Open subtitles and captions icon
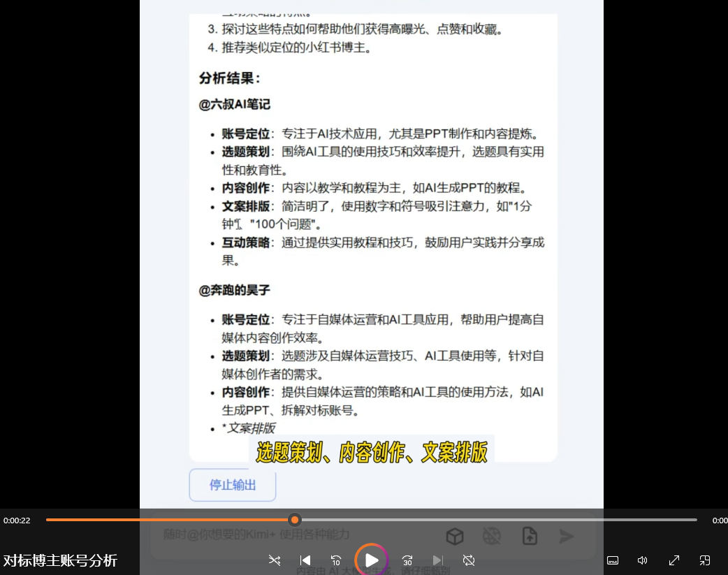 click(x=613, y=560)
